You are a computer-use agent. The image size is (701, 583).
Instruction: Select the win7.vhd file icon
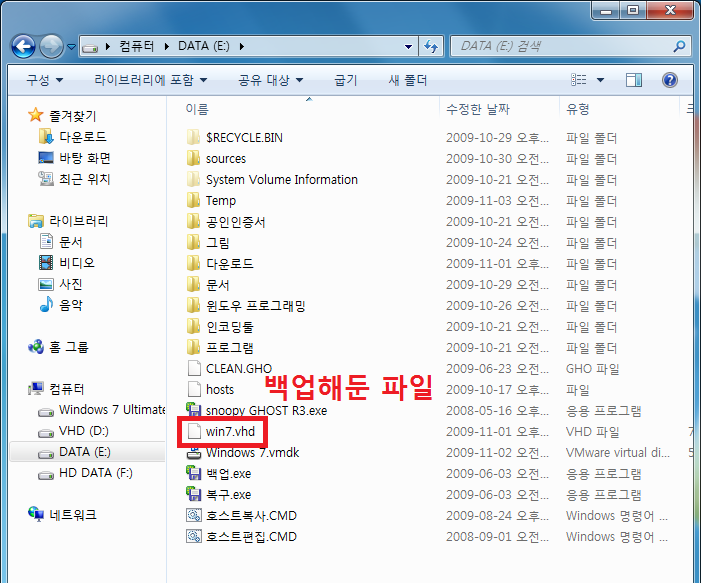pos(194,431)
